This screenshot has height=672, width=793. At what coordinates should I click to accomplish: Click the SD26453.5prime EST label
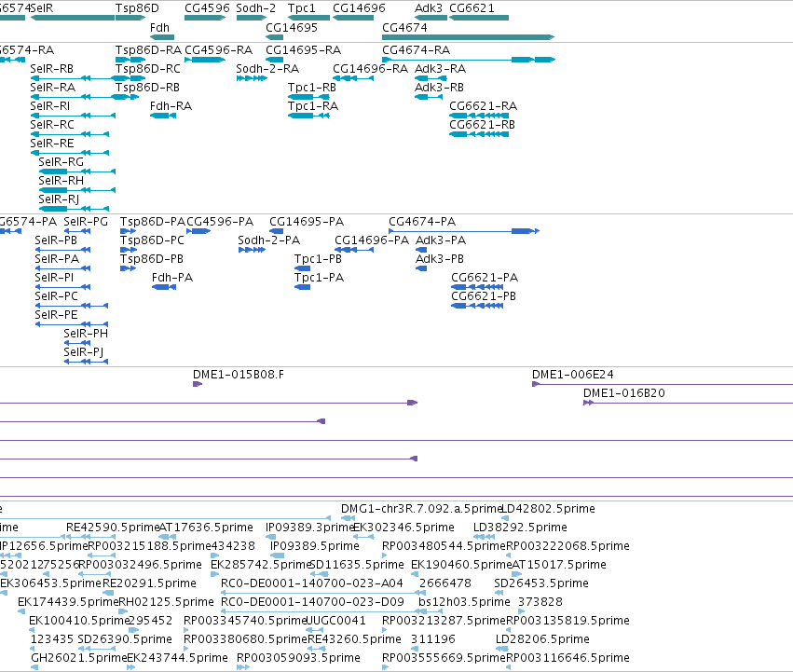pos(541,583)
